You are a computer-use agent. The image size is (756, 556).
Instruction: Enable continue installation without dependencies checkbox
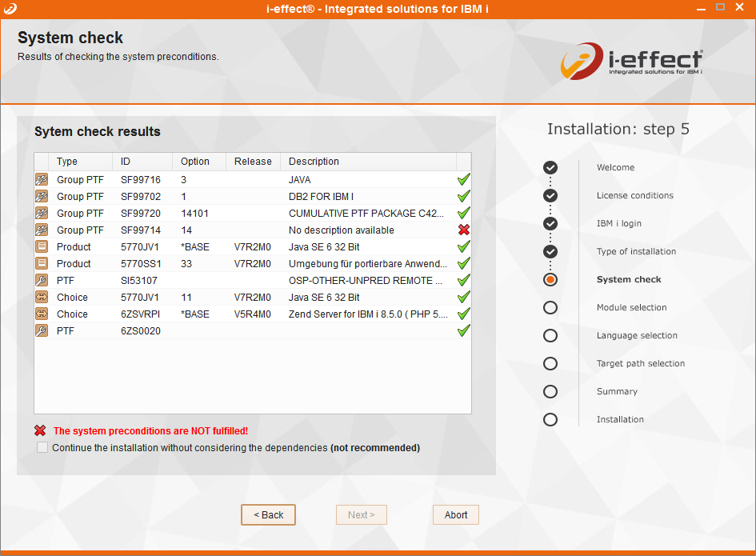pyautogui.click(x=42, y=448)
